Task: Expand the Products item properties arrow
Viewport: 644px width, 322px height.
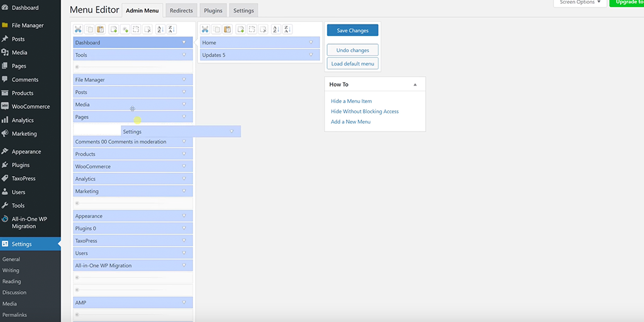Action: tap(184, 154)
